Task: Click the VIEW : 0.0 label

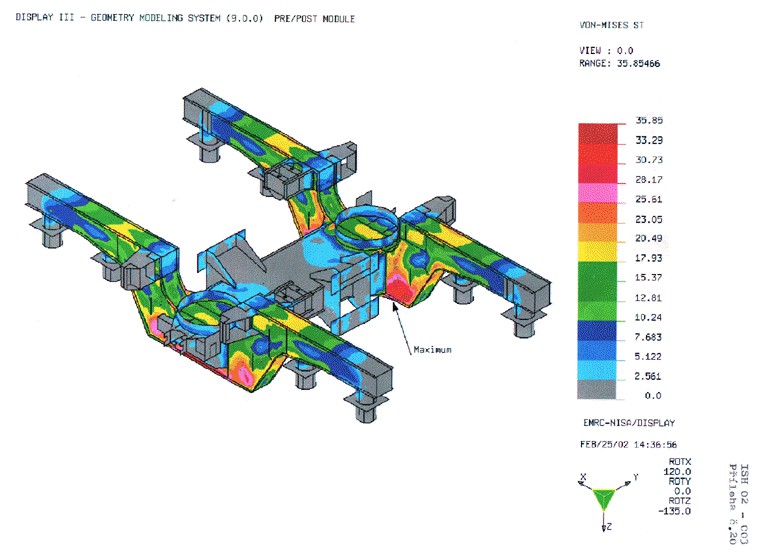Action: [606, 50]
